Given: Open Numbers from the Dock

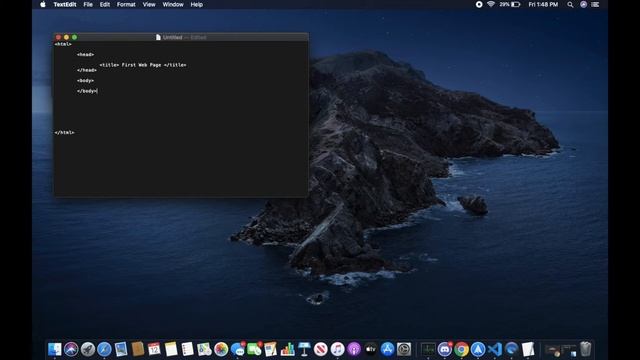Looking at the screenshot, I should click(287, 349).
